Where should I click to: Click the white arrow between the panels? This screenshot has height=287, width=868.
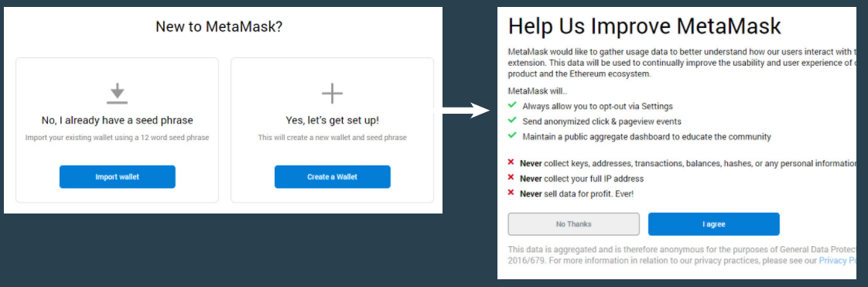(466, 110)
